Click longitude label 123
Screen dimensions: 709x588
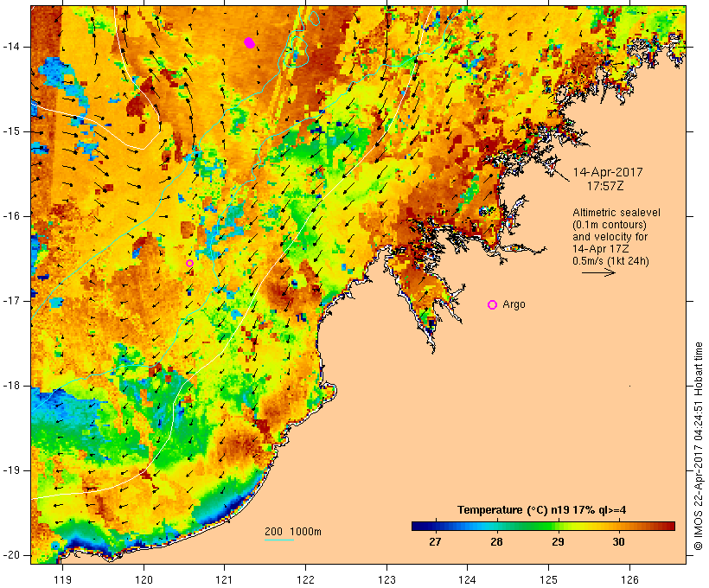coord(386,579)
